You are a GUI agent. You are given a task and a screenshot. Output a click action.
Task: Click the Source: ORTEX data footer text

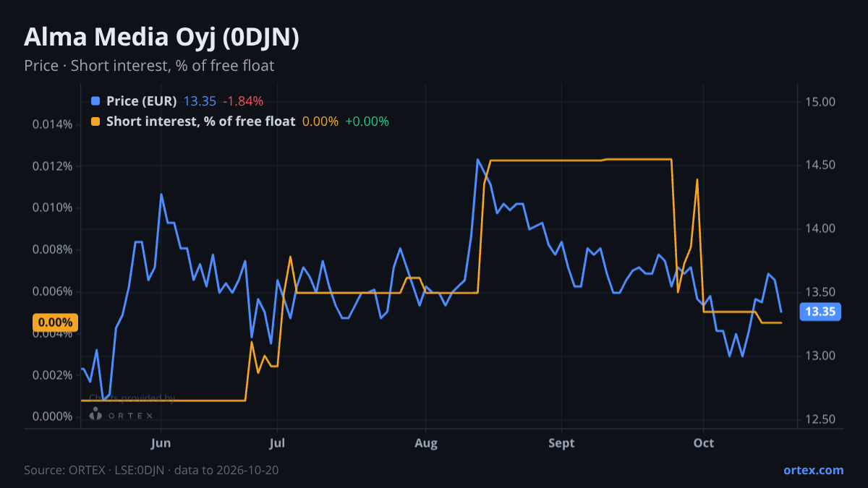point(151,470)
